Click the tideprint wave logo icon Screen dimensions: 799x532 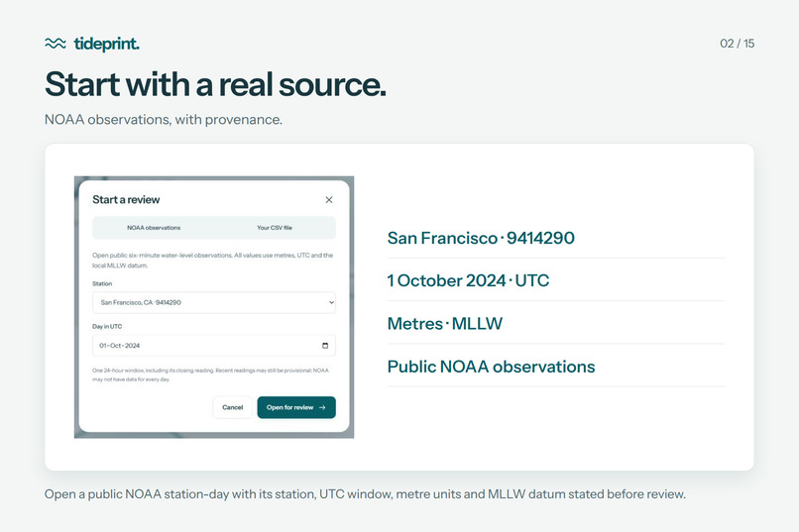(x=56, y=44)
